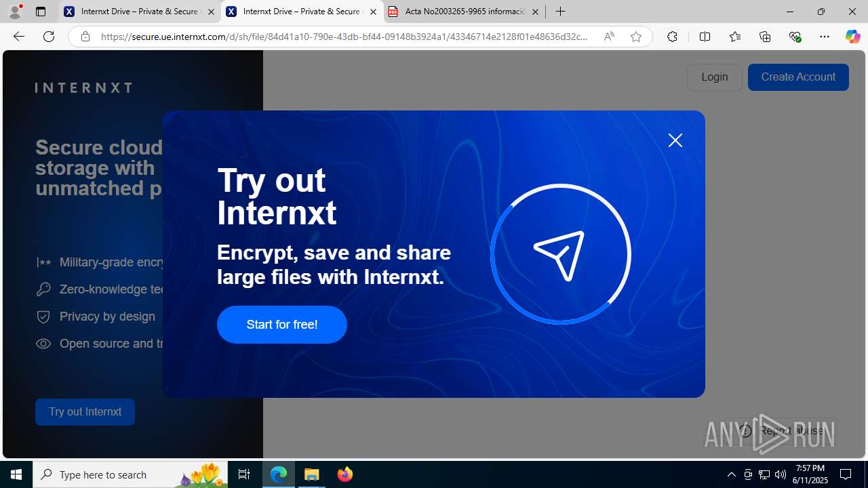Switch to the first Internxt Drive tab
Image resolution: width=868 pixels, height=488 pixels.
point(139,12)
